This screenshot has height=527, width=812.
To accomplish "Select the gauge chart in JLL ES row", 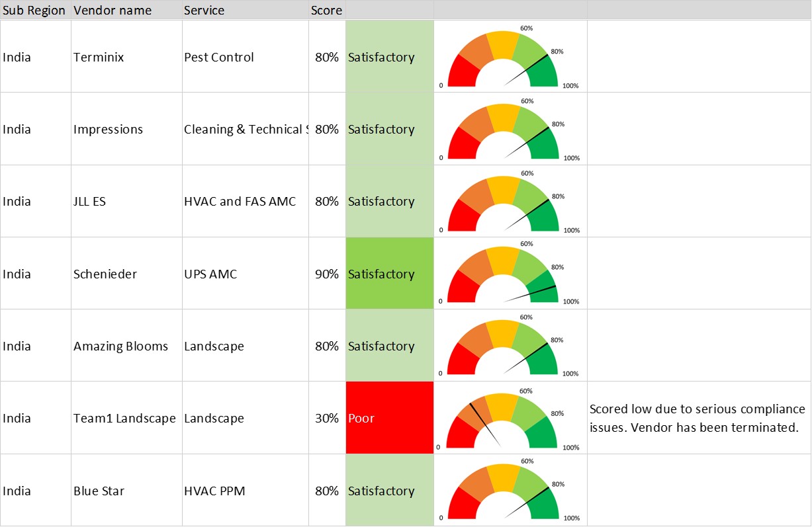I will (x=509, y=202).
